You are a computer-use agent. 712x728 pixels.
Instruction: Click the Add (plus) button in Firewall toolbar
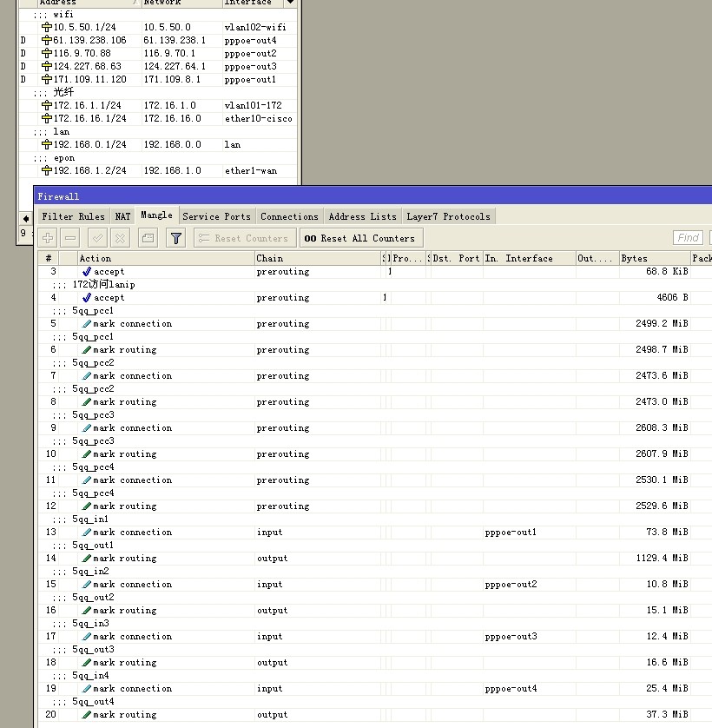pyautogui.click(x=48, y=238)
